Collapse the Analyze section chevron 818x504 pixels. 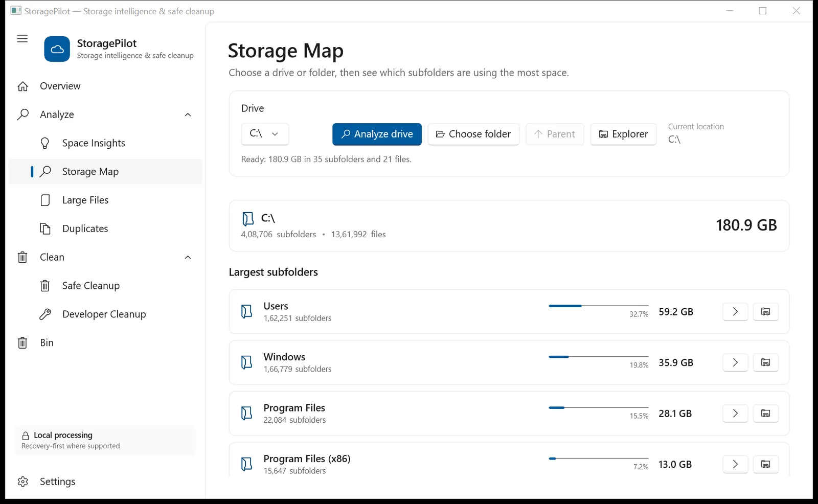coord(188,114)
